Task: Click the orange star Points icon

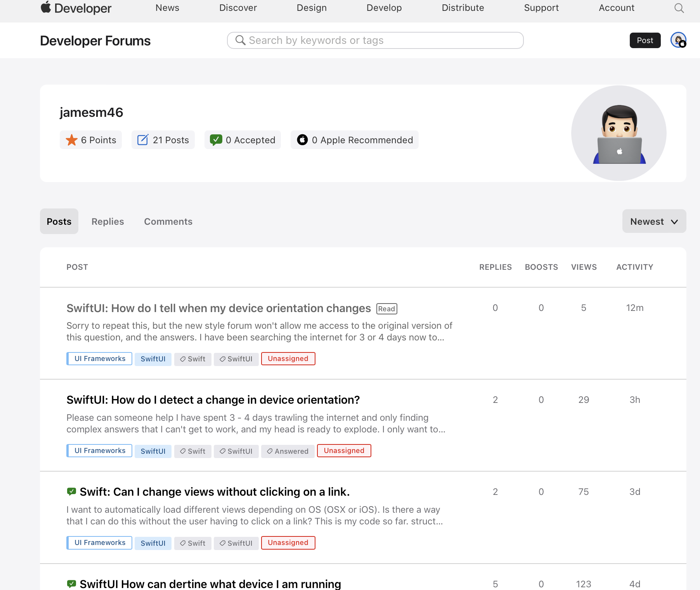Action: point(71,140)
